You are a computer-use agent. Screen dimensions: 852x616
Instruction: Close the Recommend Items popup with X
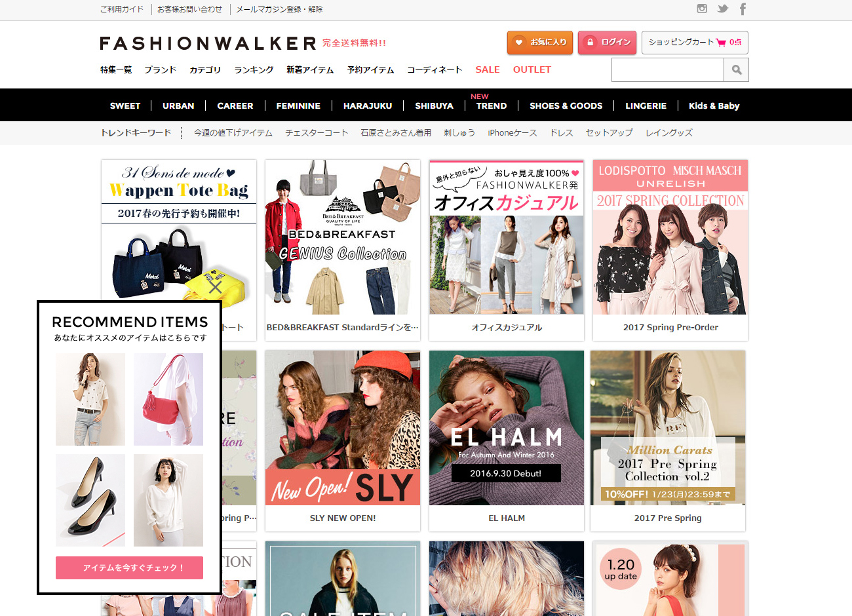pyautogui.click(x=215, y=287)
